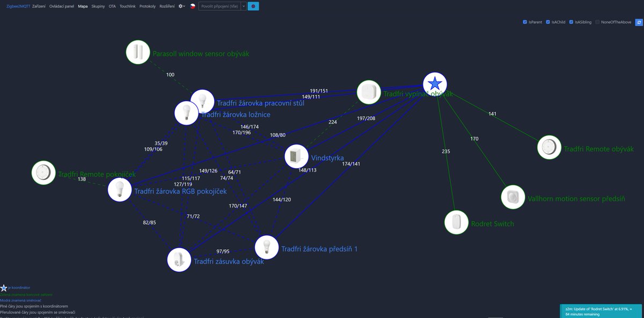The height and width of the screenshot is (318, 644).
Task: Click the blue permit join button
Action: pos(253,6)
